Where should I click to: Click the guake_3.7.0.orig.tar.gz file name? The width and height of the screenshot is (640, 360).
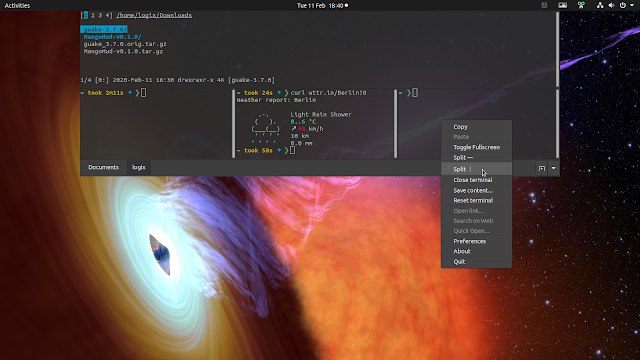pos(125,44)
